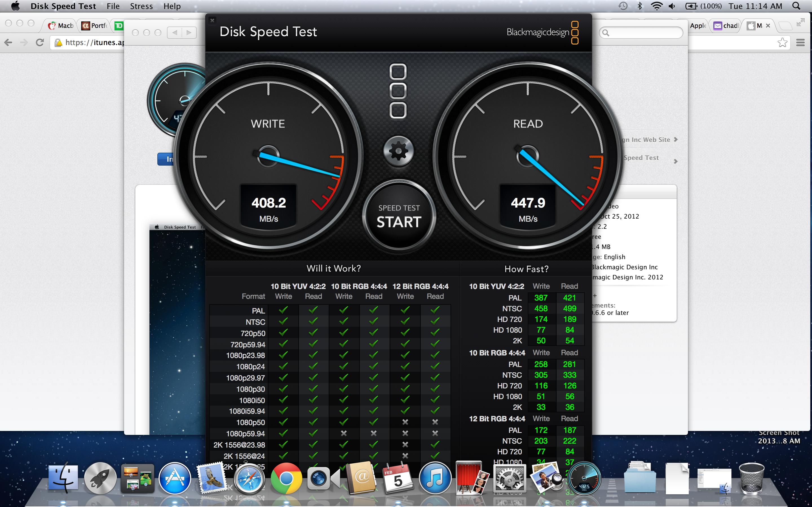The height and width of the screenshot is (507, 812).
Task: Expand the Inc Web Site link arrow
Action: 676,139
